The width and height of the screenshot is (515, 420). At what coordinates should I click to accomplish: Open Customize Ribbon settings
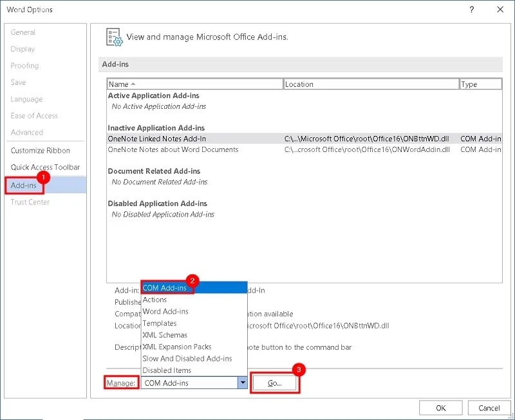point(41,151)
